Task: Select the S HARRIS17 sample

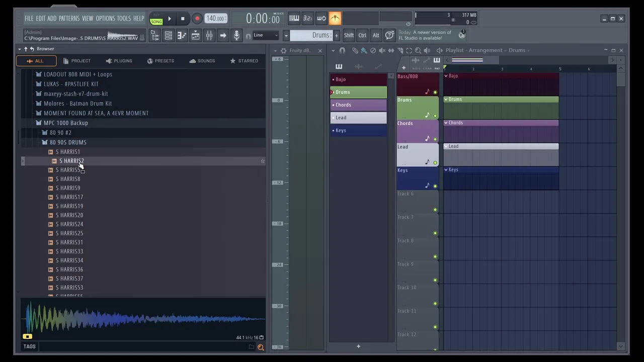Action: pos(69,197)
